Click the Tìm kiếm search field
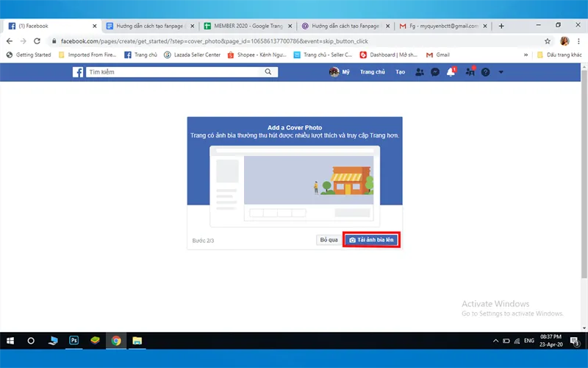The width and height of the screenshot is (588, 368). (x=175, y=72)
